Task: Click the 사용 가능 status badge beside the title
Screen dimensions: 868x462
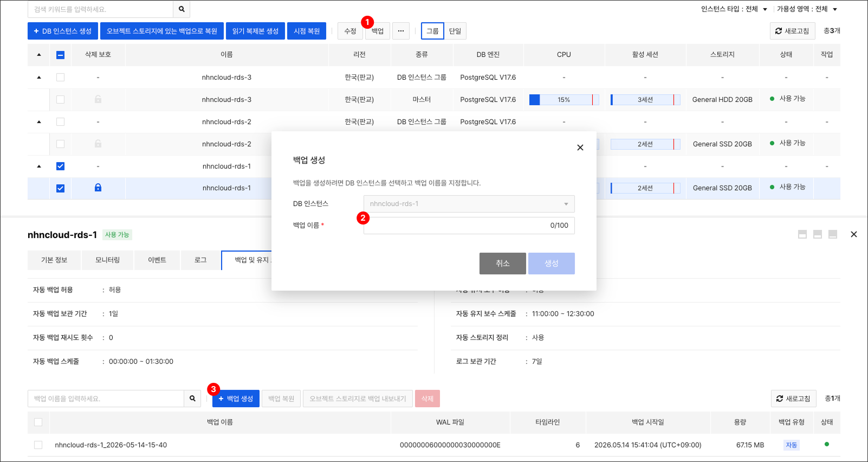Action: tap(117, 235)
